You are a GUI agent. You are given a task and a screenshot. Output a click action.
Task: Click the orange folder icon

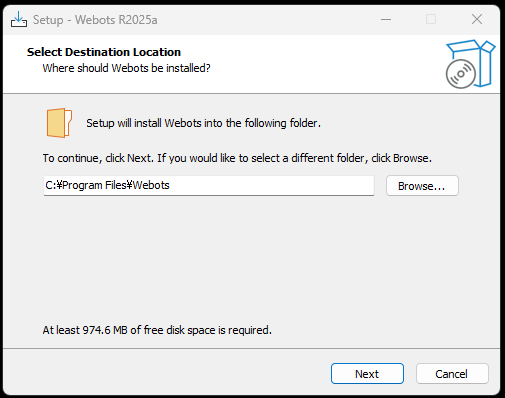click(59, 123)
